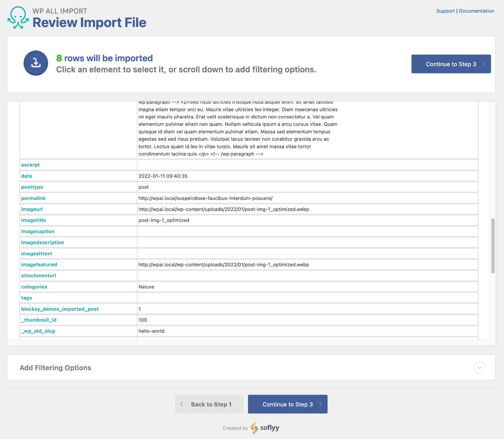Click the posttype value 'post'

pyautogui.click(x=144, y=187)
